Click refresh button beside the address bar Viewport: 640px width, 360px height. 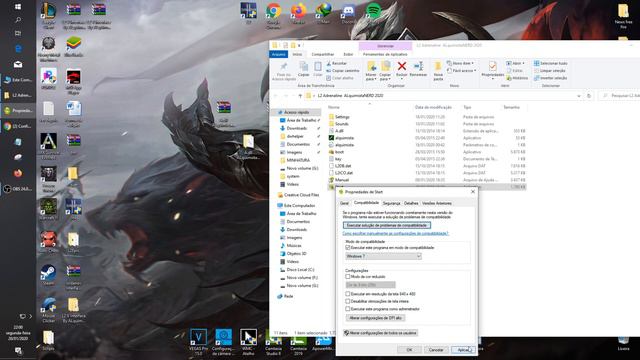pos(589,96)
